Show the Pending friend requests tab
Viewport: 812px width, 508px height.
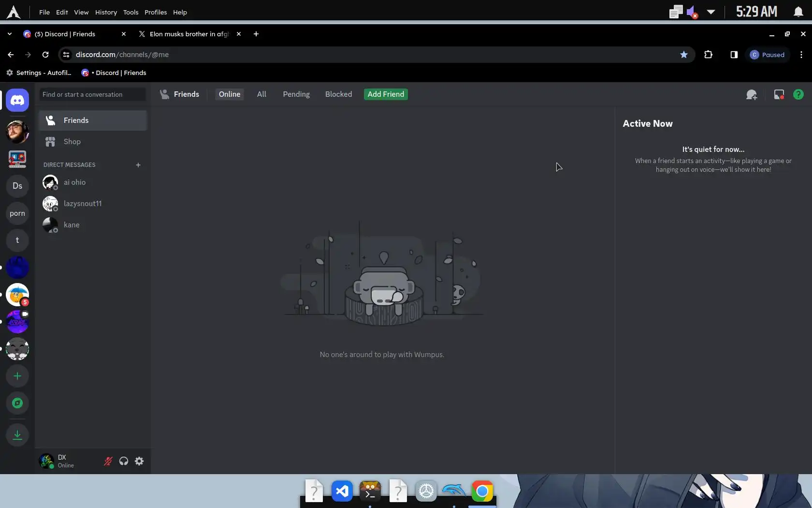(296, 94)
